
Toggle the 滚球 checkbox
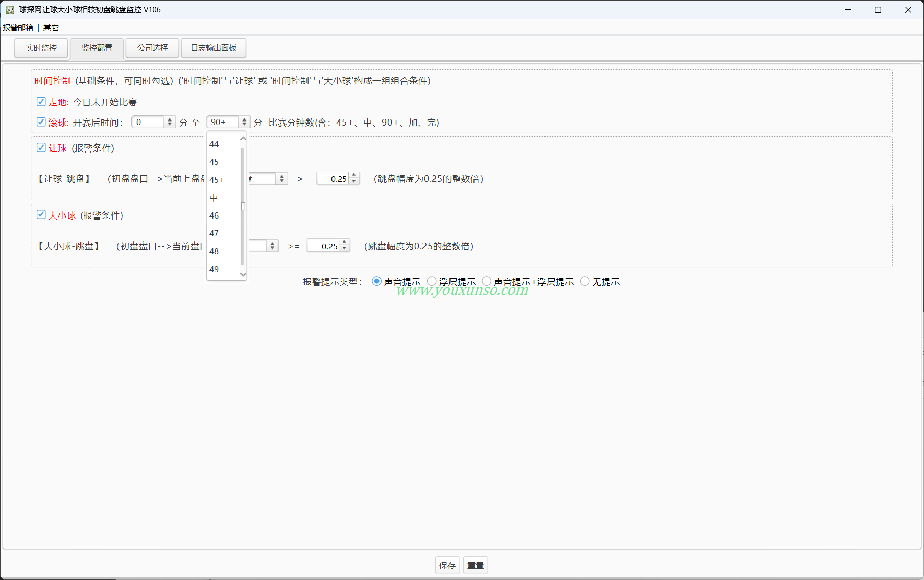point(41,122)
